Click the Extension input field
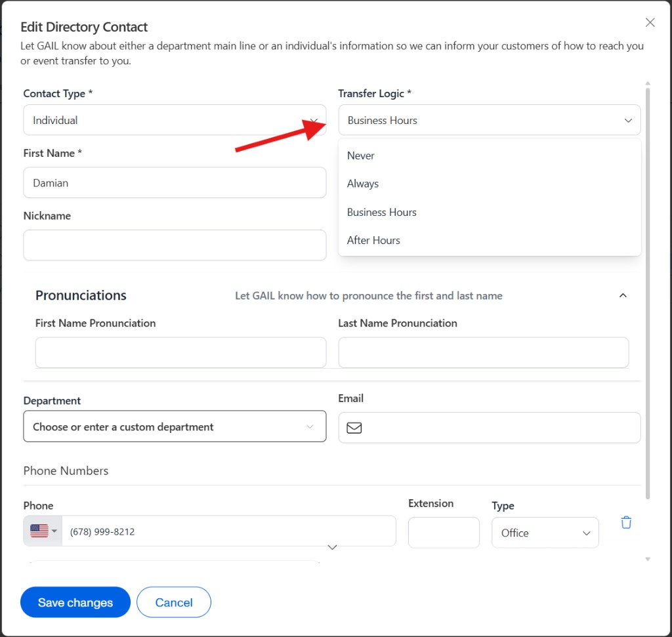The width and height of the screenshot is (672, 637). [444, 533]
